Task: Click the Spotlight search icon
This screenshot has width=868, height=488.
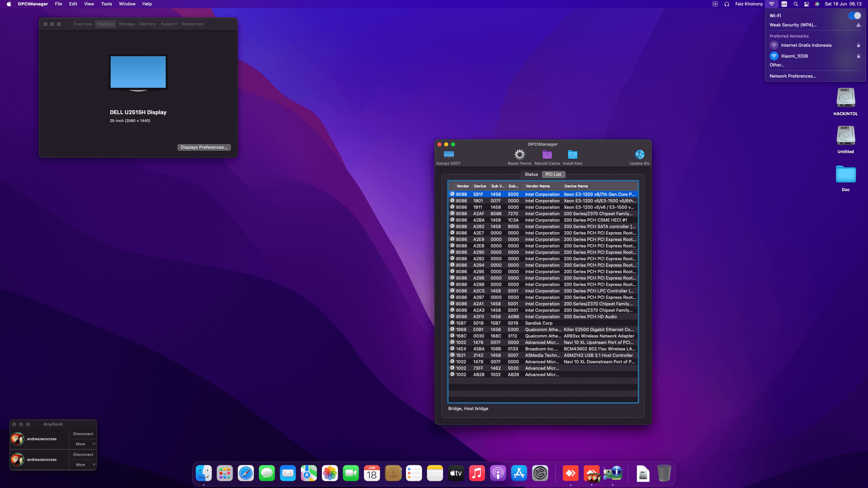Action: 795,4
